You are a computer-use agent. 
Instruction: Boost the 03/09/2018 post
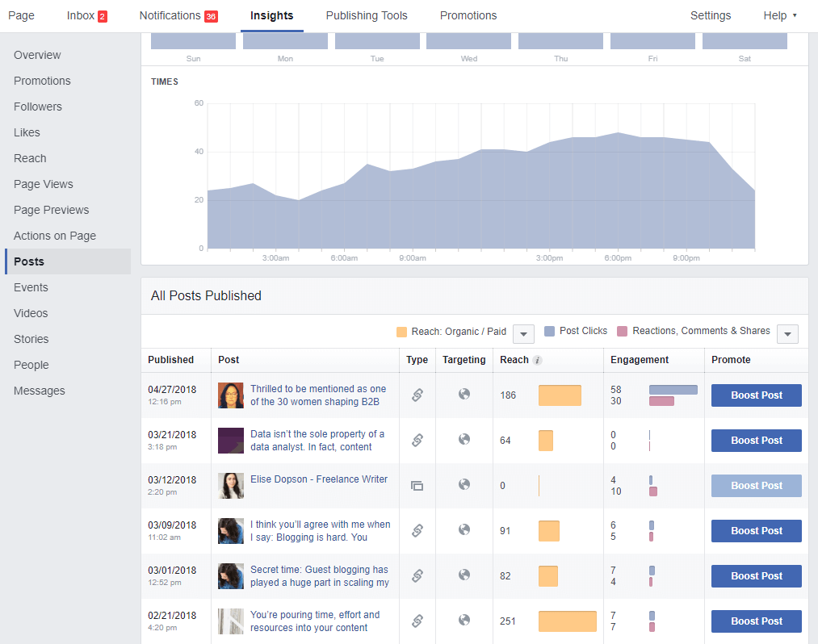click(x=756, y=530)
